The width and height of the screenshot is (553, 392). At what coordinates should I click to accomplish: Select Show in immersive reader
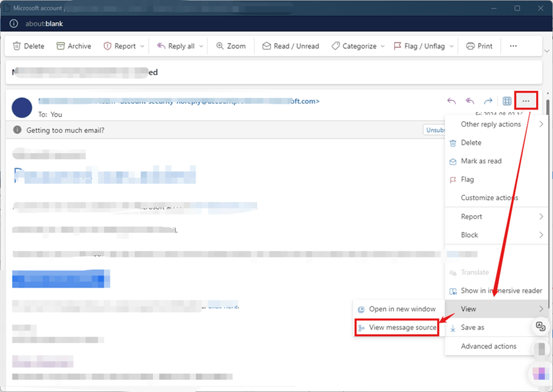[496, 291]
